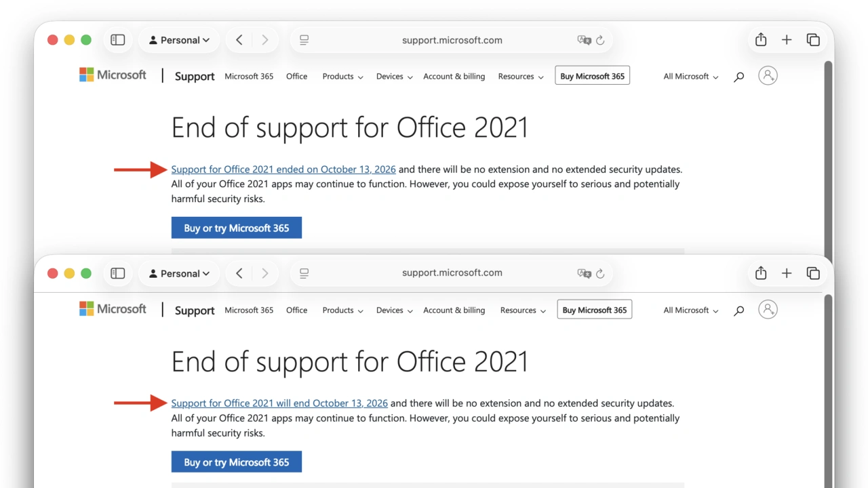Image resolution: width=868 pixels, height=488 pixels.
Task: Go back in the upper Safari window
Action: (x=239, y=40)
